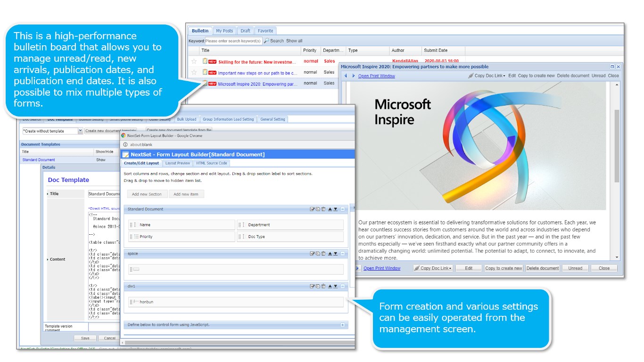The height and width of the screenshot is (362, 644).
Task: Move the Standard Document section down with the arrow
Action: click(335, 209)
